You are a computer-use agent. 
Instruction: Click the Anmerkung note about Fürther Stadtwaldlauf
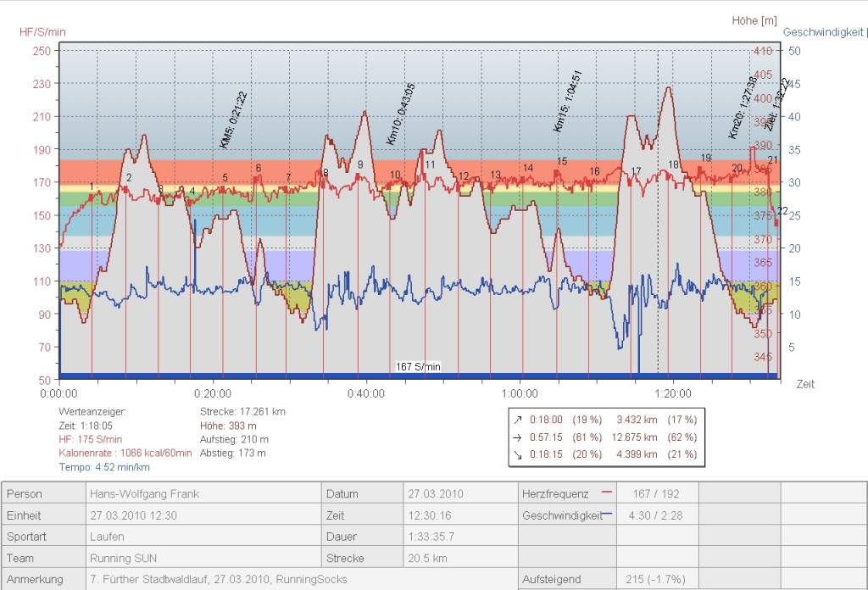219,580
